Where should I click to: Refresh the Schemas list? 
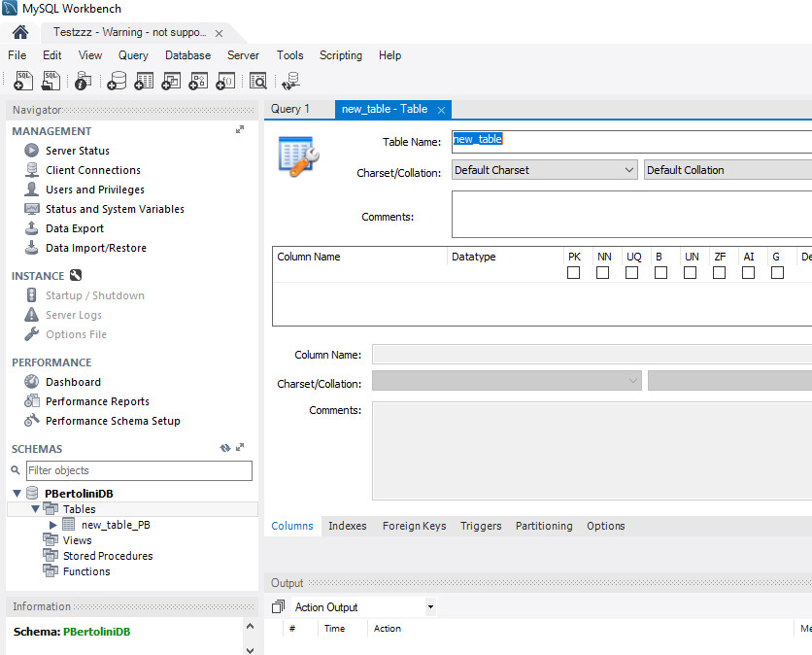(224, 448)
